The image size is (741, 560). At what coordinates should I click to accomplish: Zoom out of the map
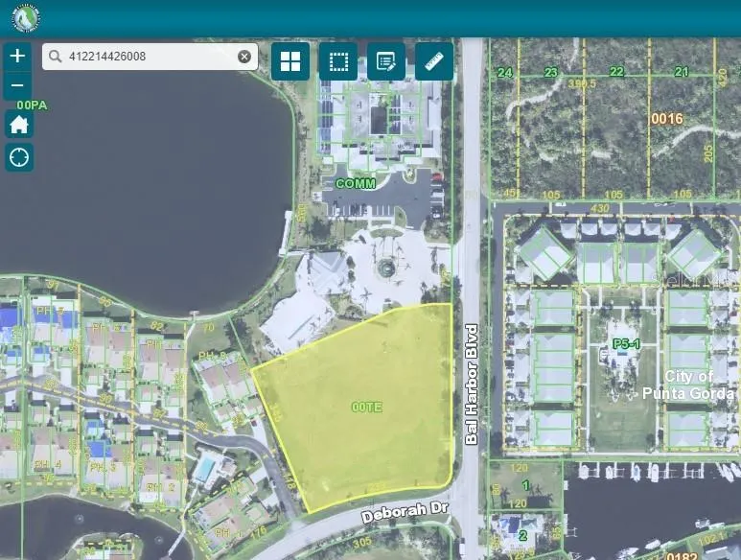(x=17, y=86)
